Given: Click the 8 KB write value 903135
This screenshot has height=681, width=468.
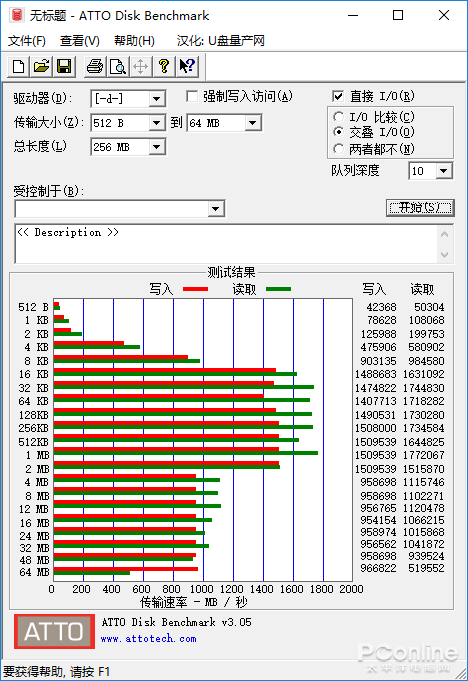Looking at the screenshot, I should coord(378,361).
